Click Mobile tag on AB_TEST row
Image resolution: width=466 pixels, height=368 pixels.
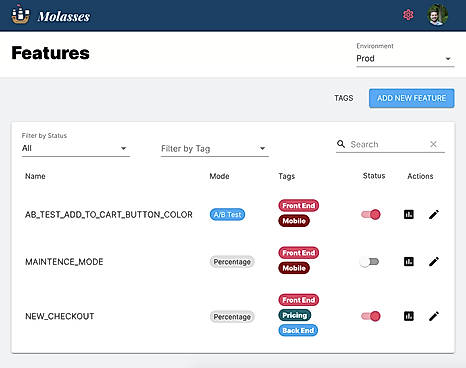click(x=294, y=221)
